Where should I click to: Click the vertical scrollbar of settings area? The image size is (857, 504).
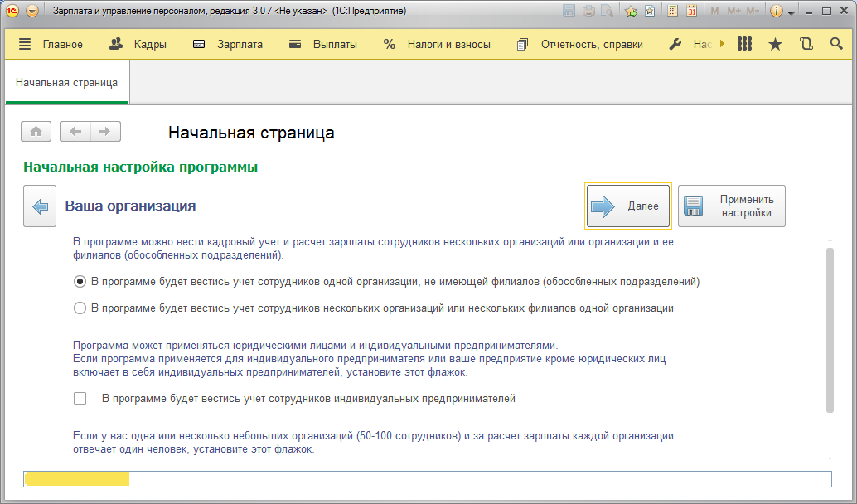pyautogui.click(x=829, y=332)
